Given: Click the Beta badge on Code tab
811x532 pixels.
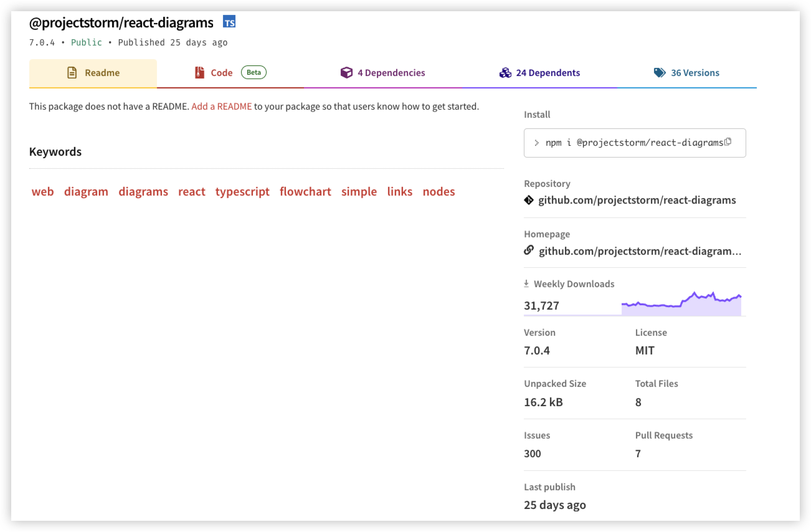Looking at the screenshot, I should coord(254,72).
